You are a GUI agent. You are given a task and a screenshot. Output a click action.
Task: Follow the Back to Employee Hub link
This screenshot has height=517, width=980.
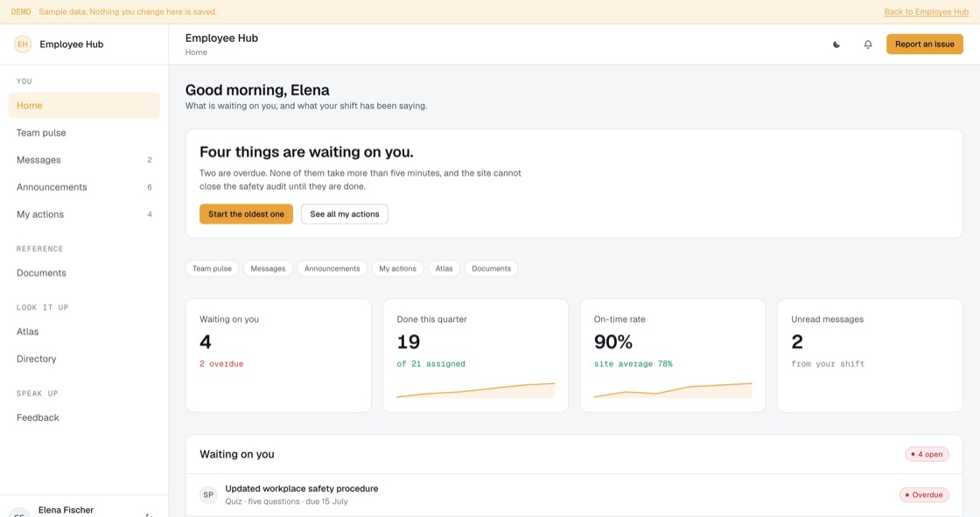pos(927,12)
